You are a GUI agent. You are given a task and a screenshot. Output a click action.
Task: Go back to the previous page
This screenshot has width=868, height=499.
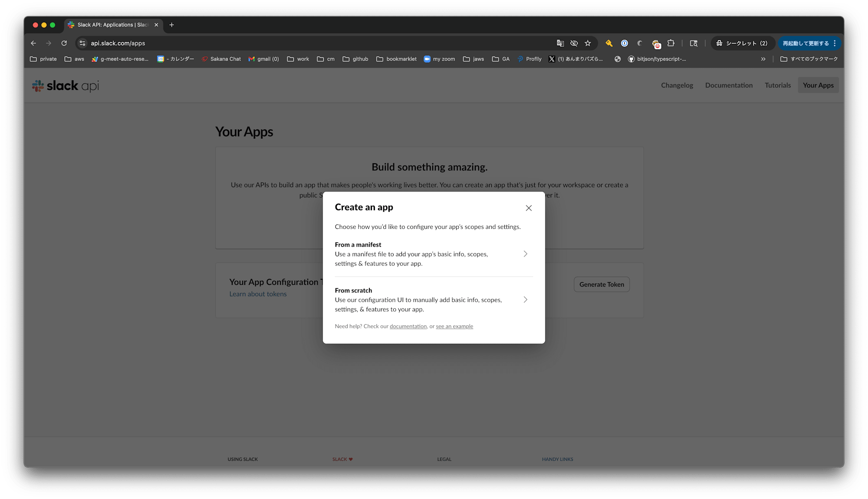(x=33, y=43)
